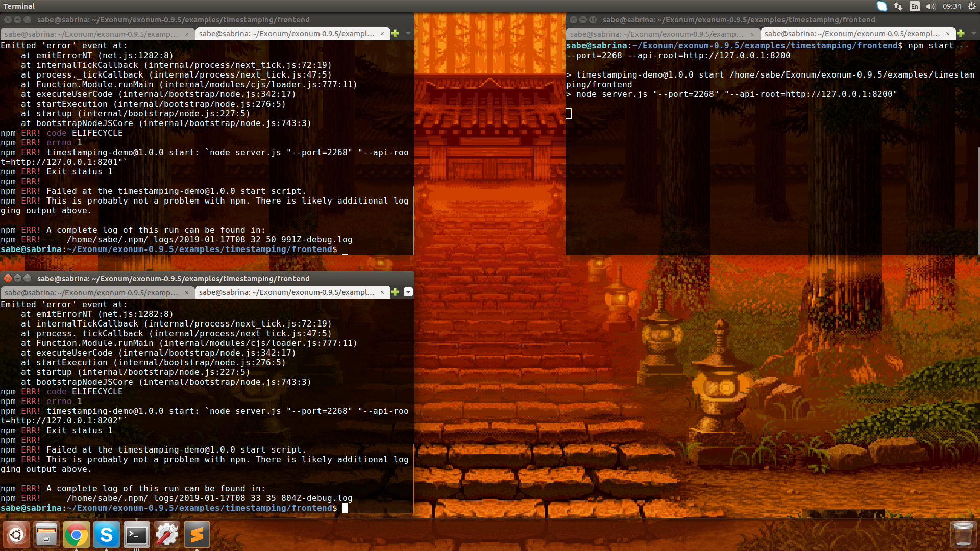The image size is (980, 551).
Task: Launch a new Terminal from the launcher
Action: point(136,534)
